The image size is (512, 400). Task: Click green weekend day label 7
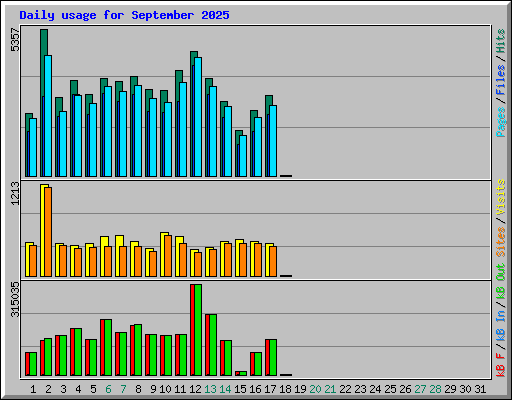point(123,389)
